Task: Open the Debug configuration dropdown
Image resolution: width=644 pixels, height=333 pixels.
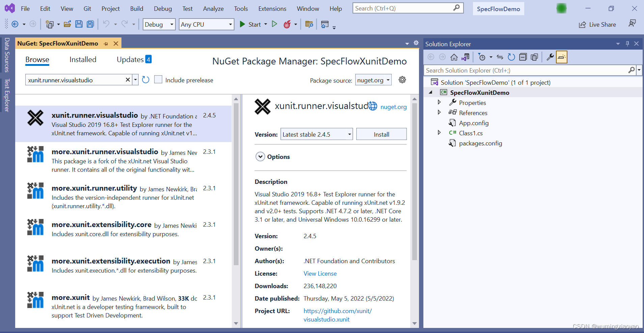Action: 159,24
